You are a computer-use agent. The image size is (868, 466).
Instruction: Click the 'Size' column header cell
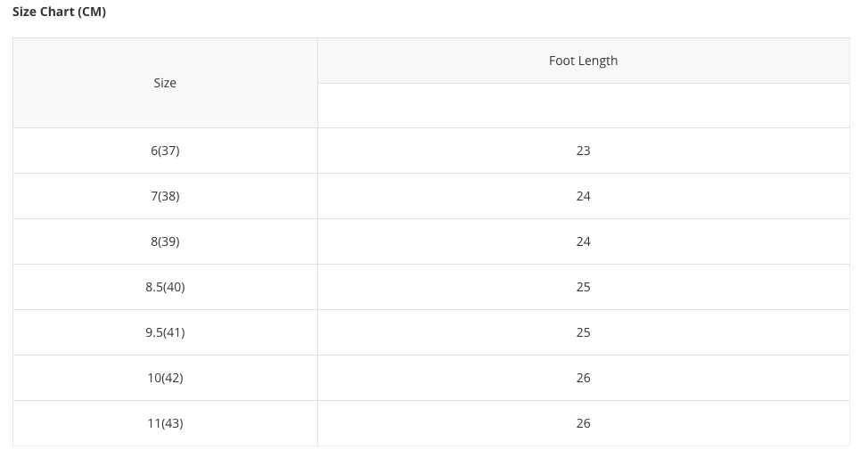point(165,83)
